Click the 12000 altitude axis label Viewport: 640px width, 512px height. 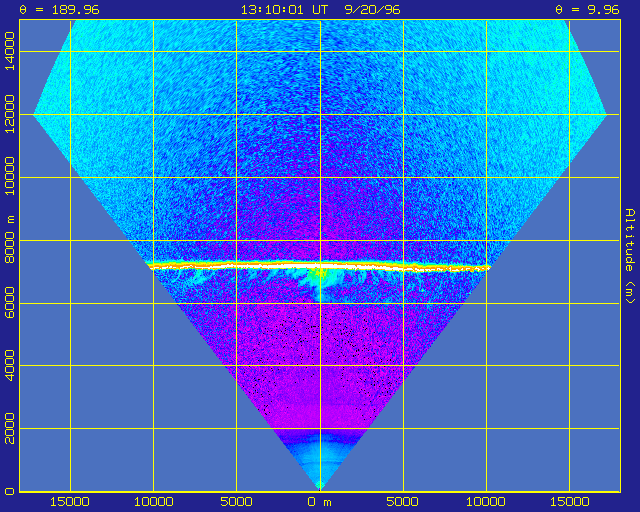coord(9,114)
